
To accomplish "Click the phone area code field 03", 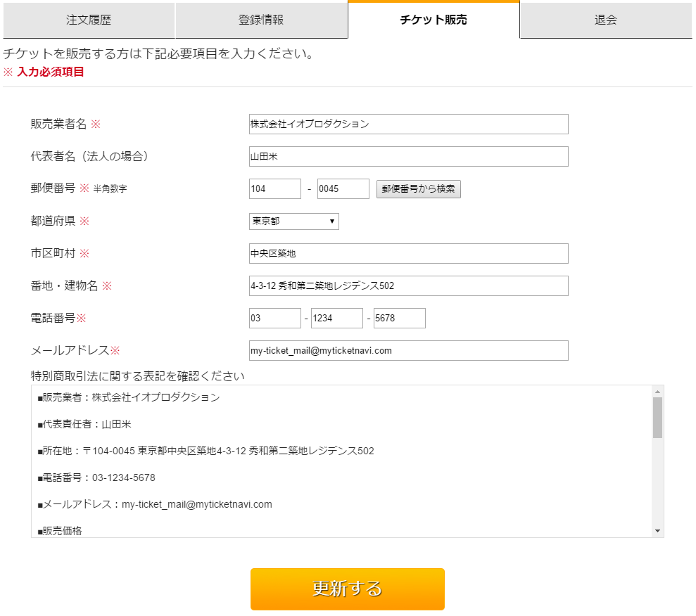I will click(x=275, y=319).
